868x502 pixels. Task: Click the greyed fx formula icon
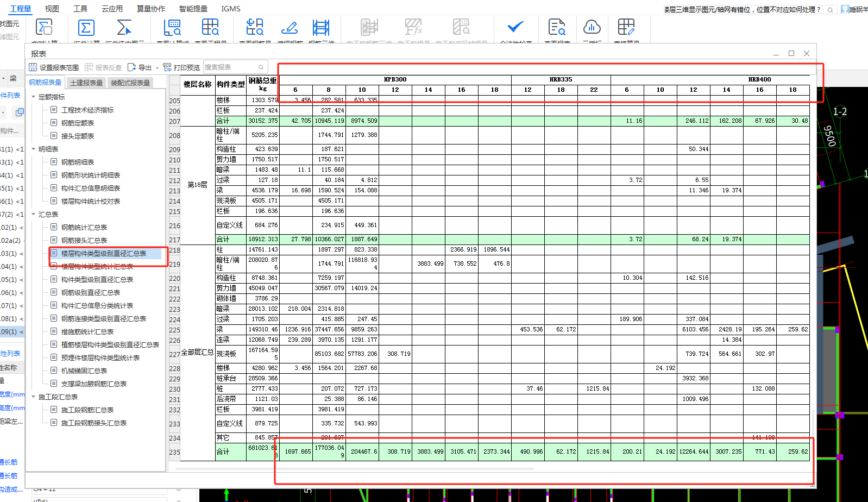coord(413,28)
